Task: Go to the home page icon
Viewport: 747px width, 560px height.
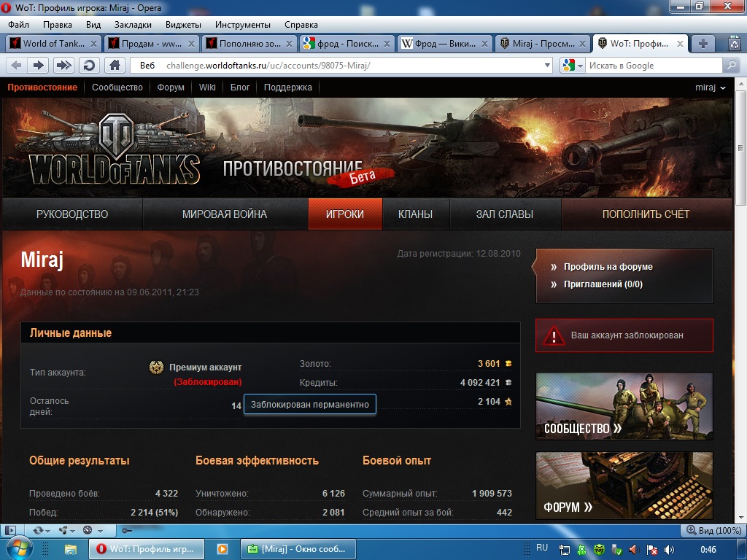Action: tap(115, 65)
